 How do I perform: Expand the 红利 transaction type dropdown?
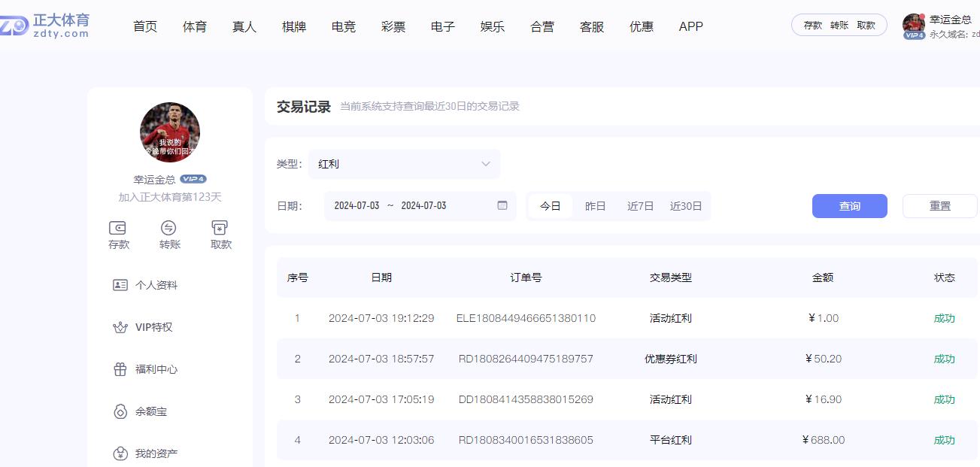coord(404,163)
